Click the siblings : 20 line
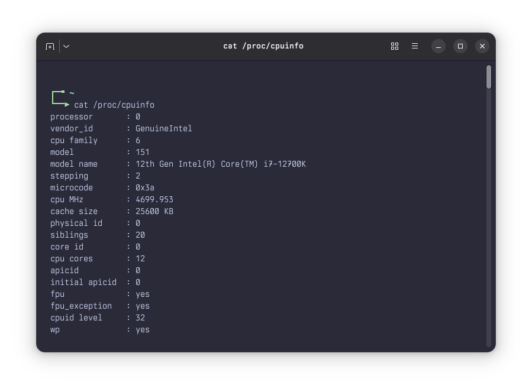Screen dimensions: 532x392 point(98,235)
